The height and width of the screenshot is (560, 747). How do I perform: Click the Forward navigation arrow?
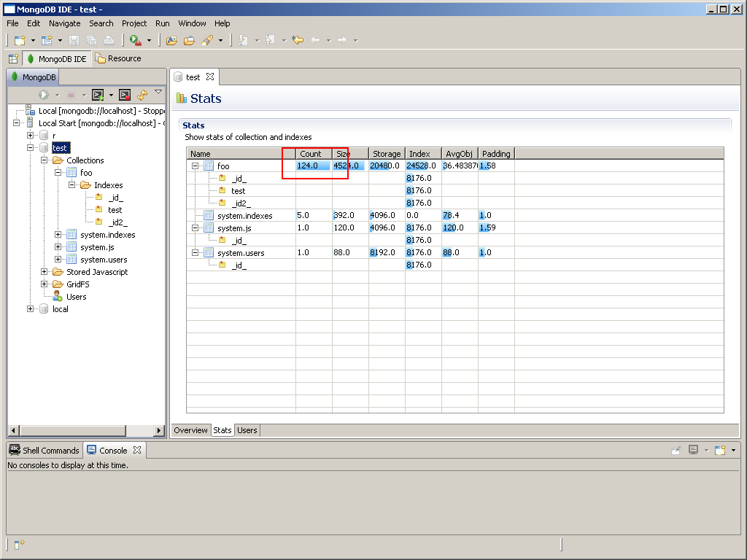point(342,40)
